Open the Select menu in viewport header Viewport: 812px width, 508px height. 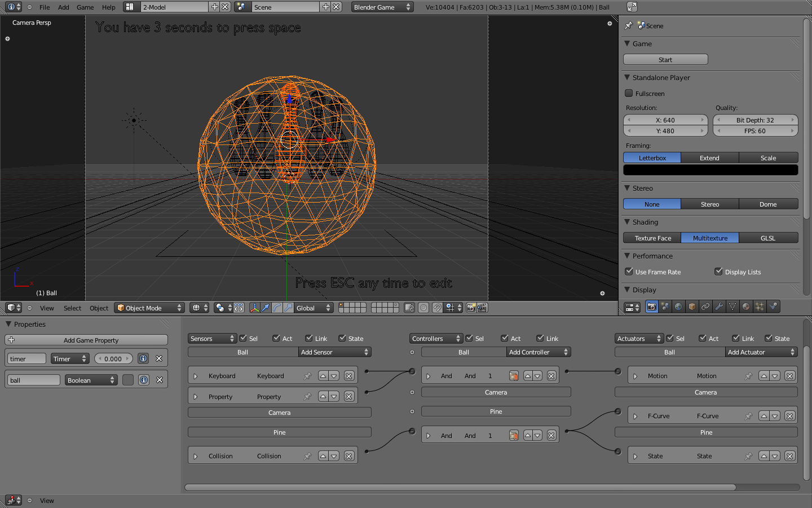[72, 308]
